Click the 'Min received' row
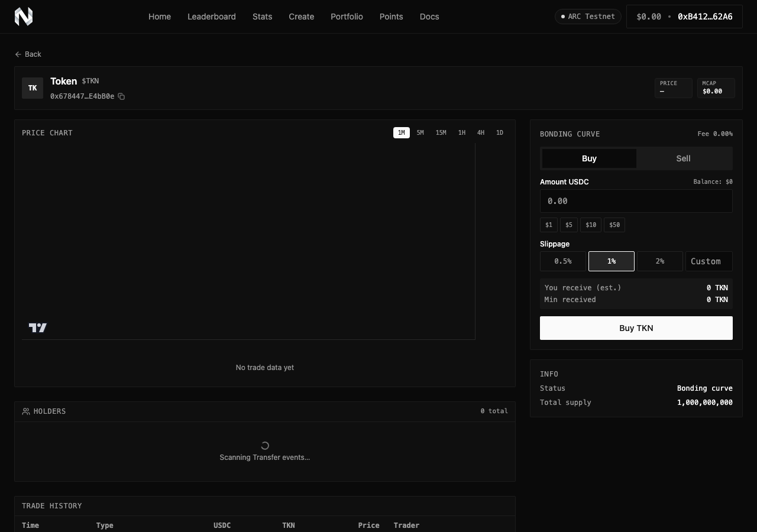Image resolution: width=757 pixels, height=532 pixels. click(x=636, y=300)
